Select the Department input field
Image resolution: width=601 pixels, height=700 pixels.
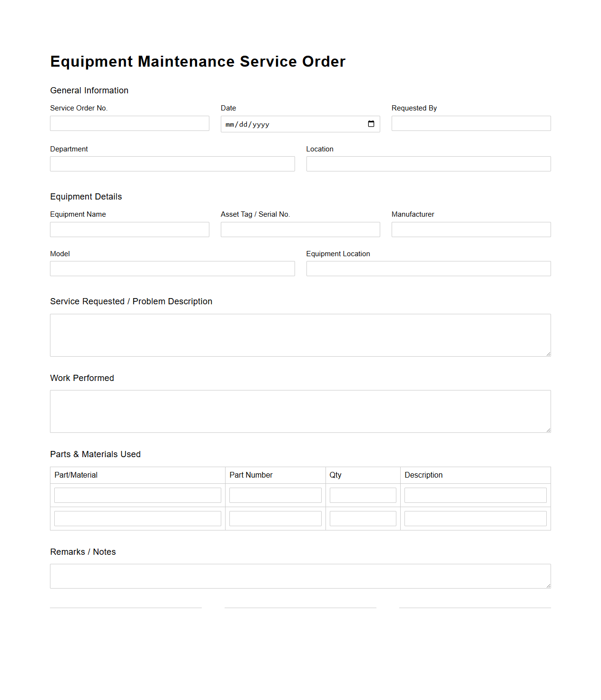click(172, 163)
